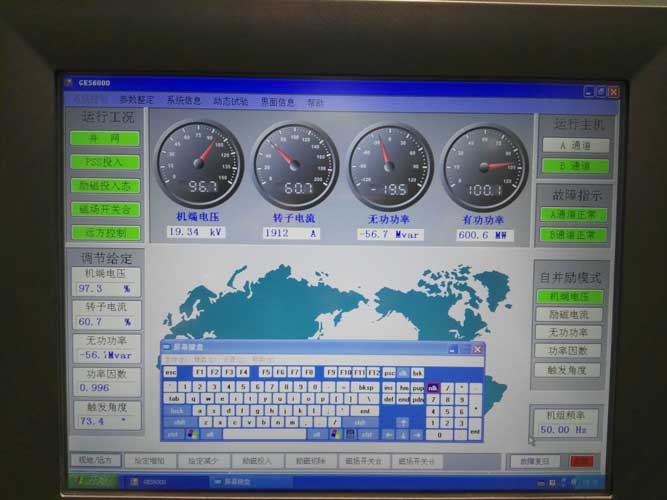Toggle the PSS投入 indicator

pyautogui.click(x=105, y=162)
